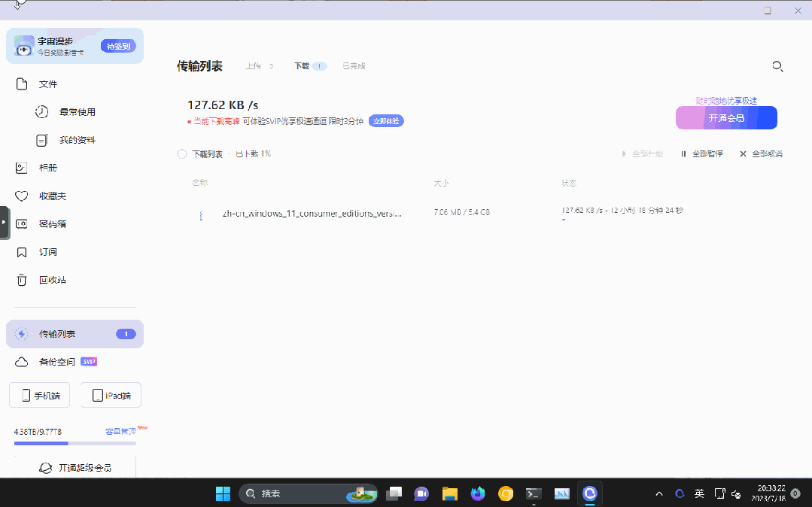The width and height of the screenshot is (812, 507).
Task: Open the Terminal taskbar icon
Action: pyautogui.click(x=534, y=493)
